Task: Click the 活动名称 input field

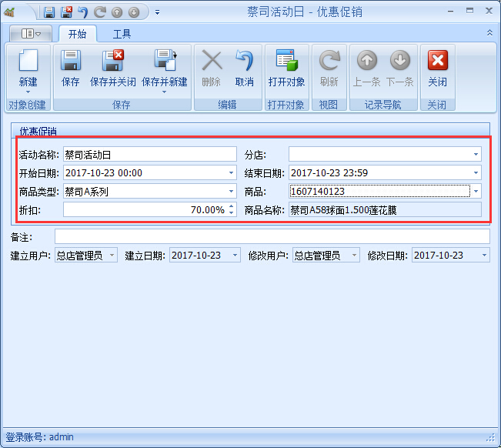Action: point(150,155)
